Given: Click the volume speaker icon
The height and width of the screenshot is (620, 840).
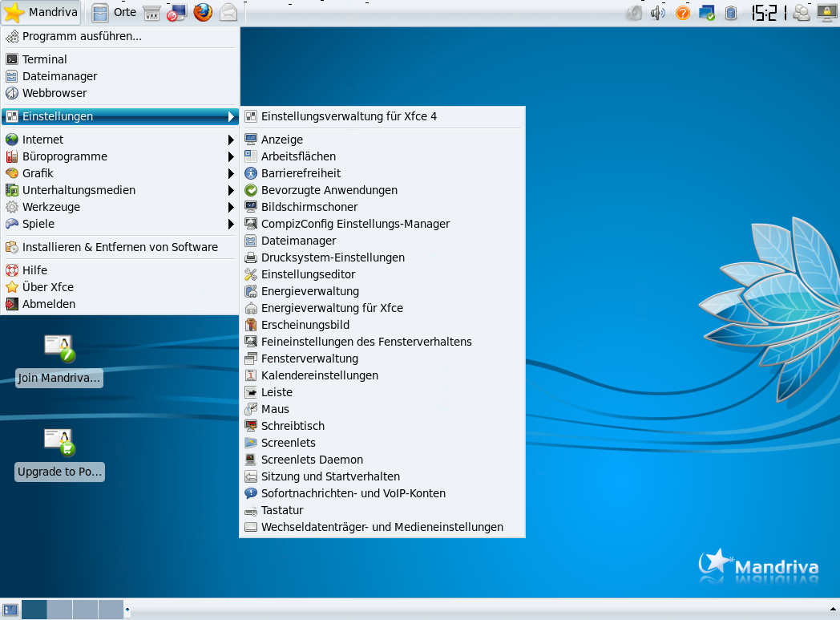Looking at the screenshot, I should point(658,13).
